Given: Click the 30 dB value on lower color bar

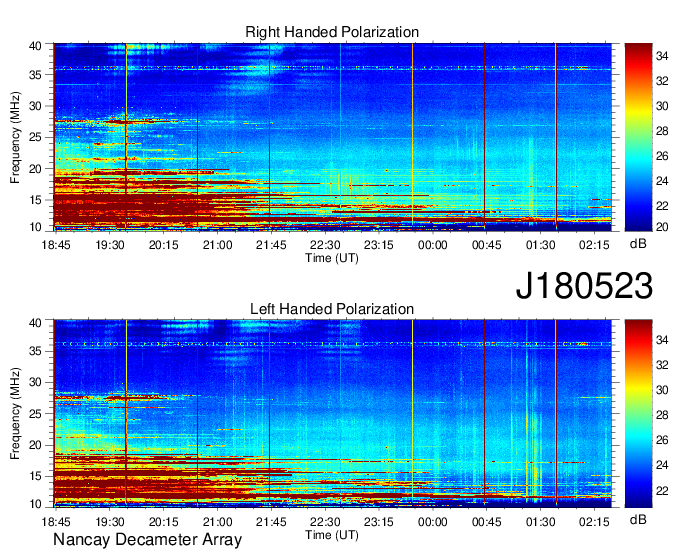Looking at the screenshot, I should (662, 390).
